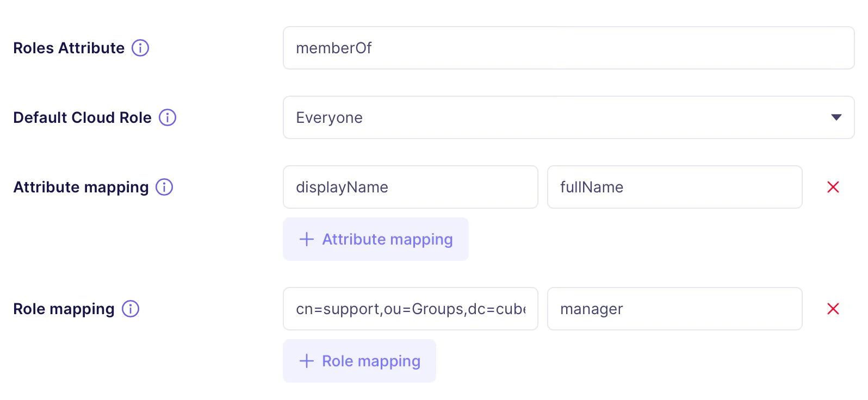Click the plus icon for Role mapping
Screen dimensions: 868x400
[x=307, y=361]
